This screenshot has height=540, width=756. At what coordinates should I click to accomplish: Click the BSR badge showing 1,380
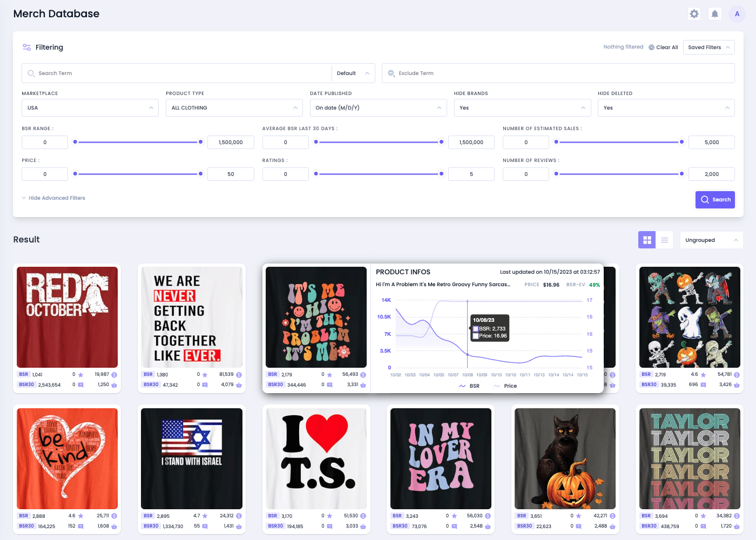pyautogui.click(x=148, y=374)
